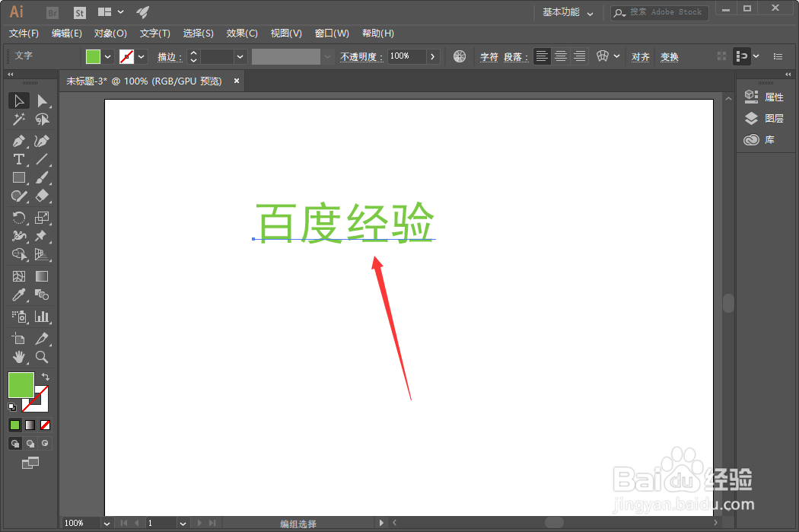Viewport: 799px width, 532px height.
Task: Open 文字(T) menu
Action: click(155, 33)
